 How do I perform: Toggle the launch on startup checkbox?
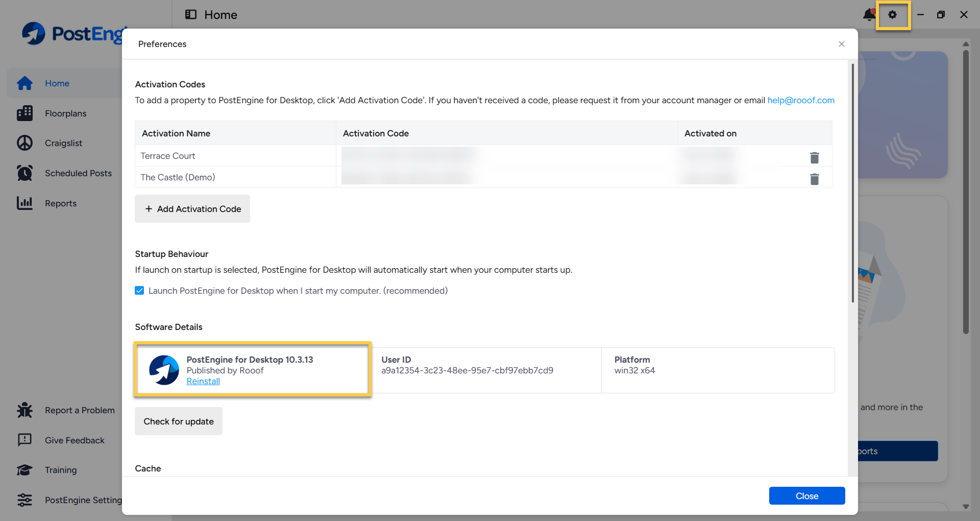click(x=139, y=291)
